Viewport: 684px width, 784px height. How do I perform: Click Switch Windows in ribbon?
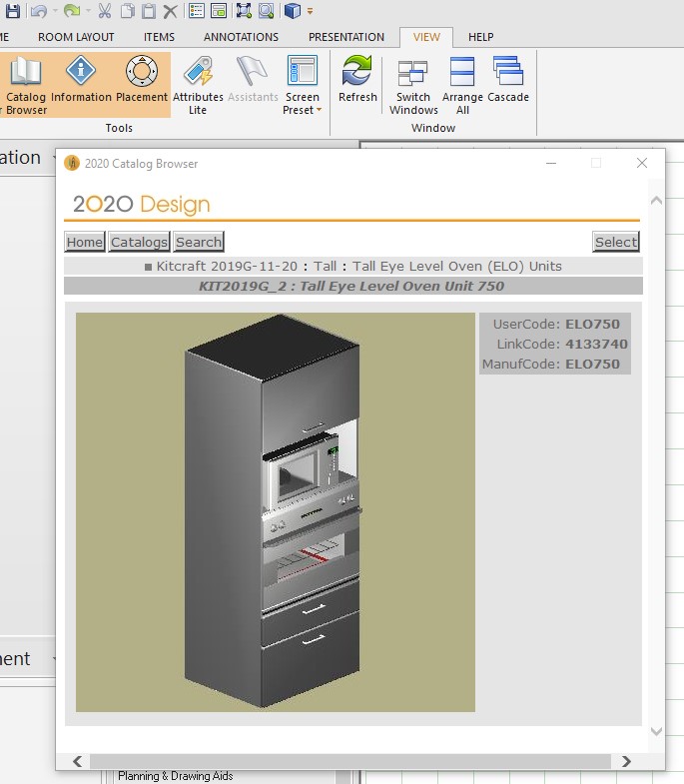click(x=413, y=85)
